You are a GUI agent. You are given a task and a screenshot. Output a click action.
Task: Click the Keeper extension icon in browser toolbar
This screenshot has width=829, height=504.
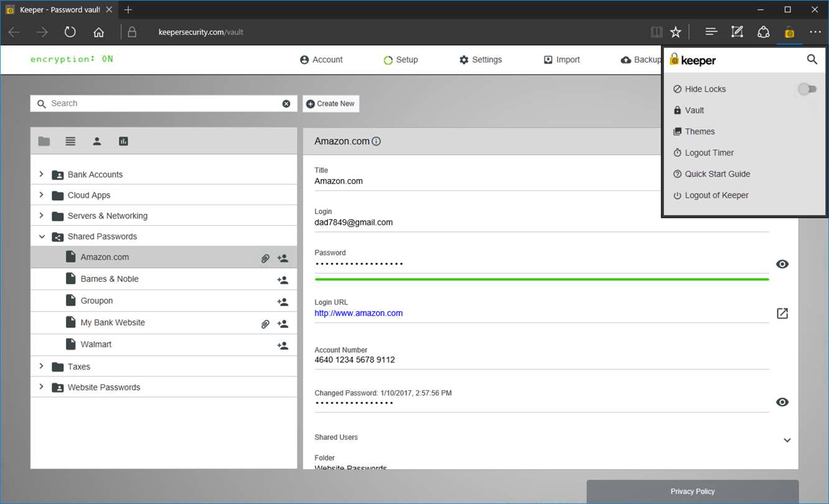pos(789,32)
